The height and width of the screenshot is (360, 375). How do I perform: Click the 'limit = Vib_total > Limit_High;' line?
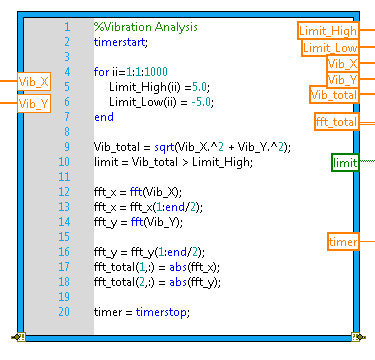pos(173,162)
